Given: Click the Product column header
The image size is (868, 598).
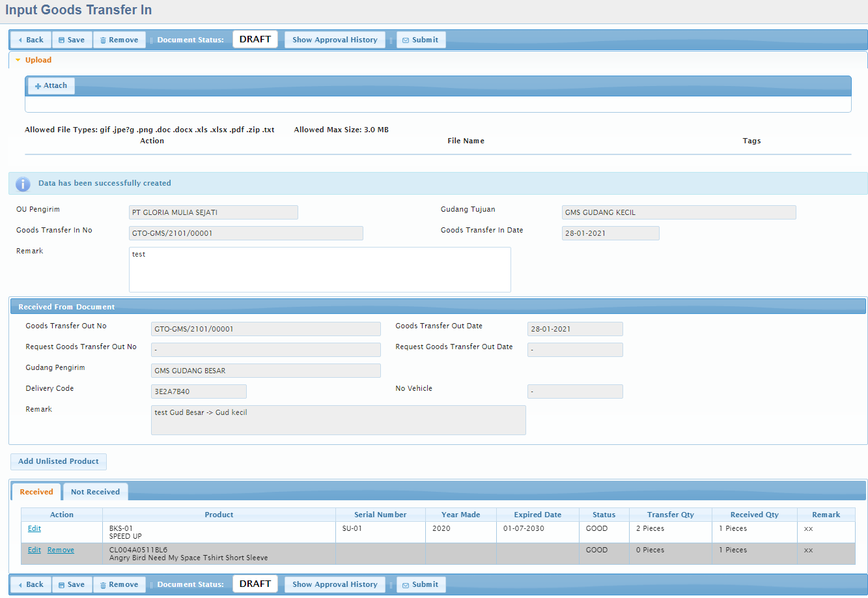Looking at the screenshot, I should coord(219,515).
